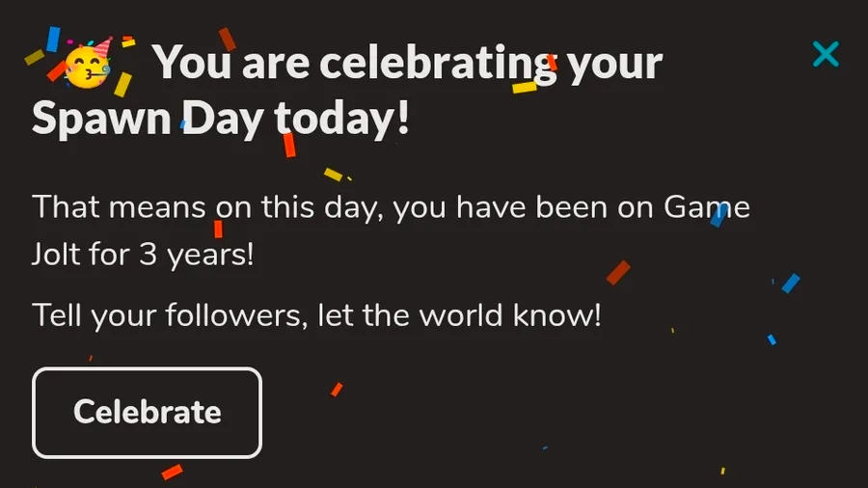
Task: Click the word "Game" in the message
Action: pos(707,207)
